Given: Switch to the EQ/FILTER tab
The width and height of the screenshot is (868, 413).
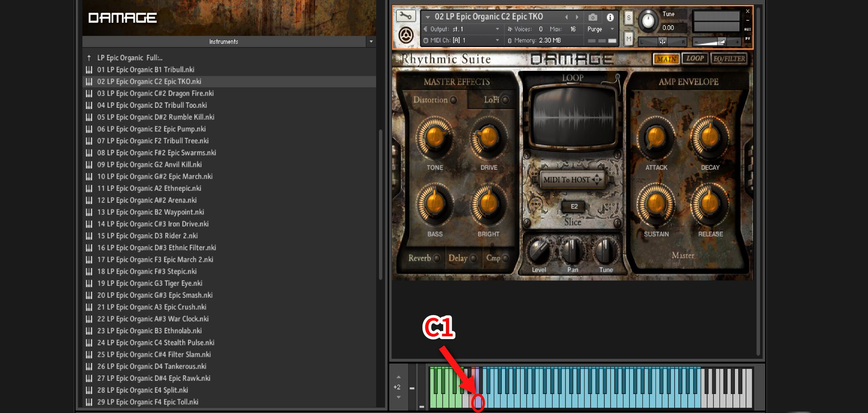Looking at the screenshot, I should pyautogui.click(x=729, y=59).
